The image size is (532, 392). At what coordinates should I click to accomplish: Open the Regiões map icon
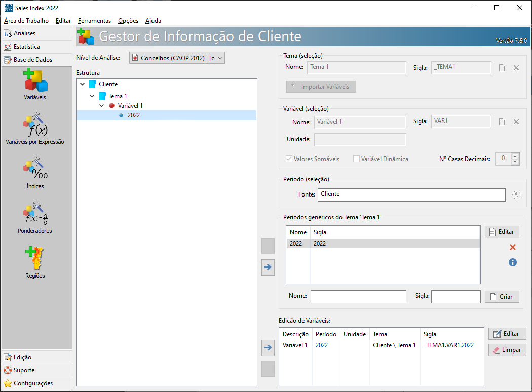point(35,259)
